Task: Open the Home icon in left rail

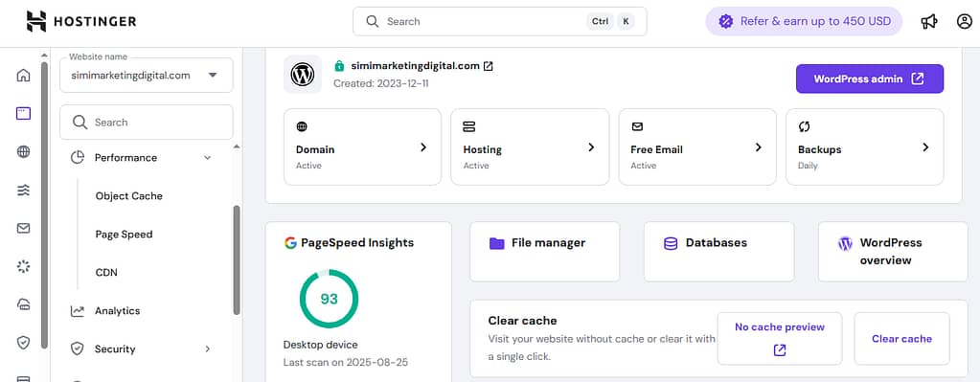Action: click(x=23, y=76)
